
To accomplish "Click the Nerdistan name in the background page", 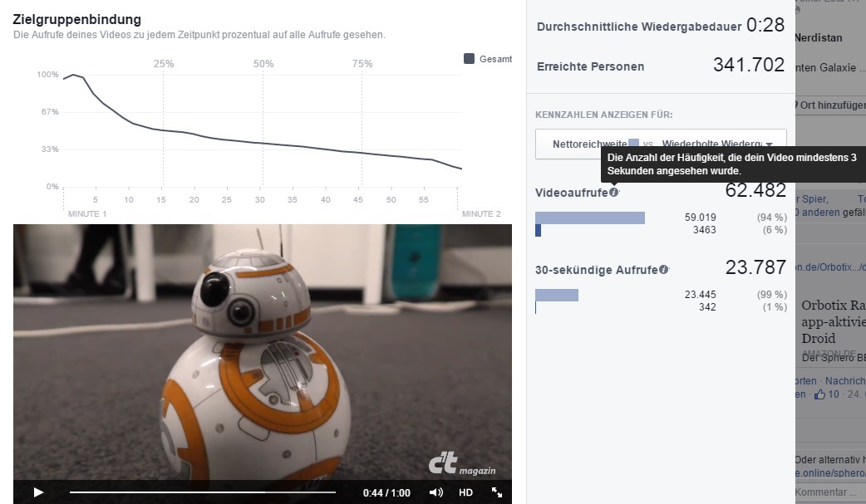I will [x=819, y=38].
